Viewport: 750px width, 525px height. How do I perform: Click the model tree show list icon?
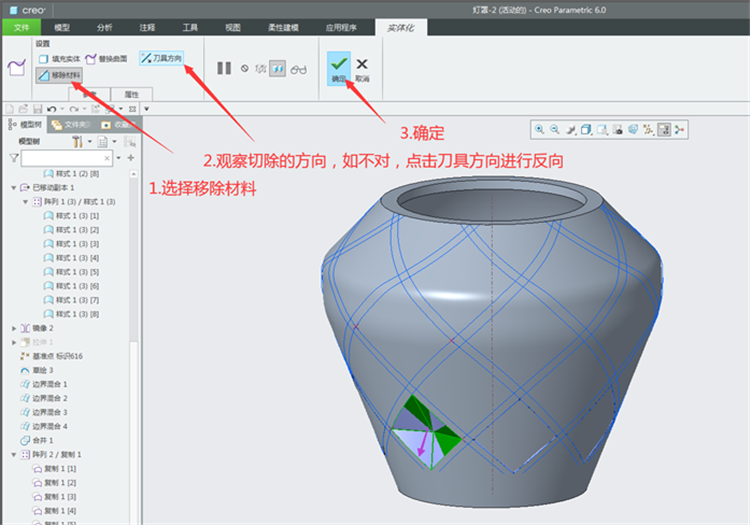[102, 142]
